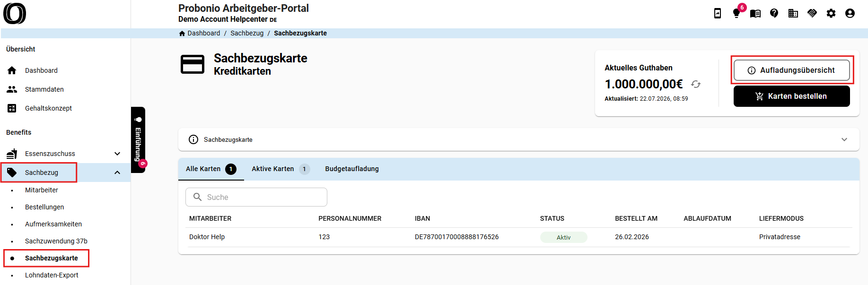
Task: Switch to the Alle Karten tab
Action: [x=211, y=169]
